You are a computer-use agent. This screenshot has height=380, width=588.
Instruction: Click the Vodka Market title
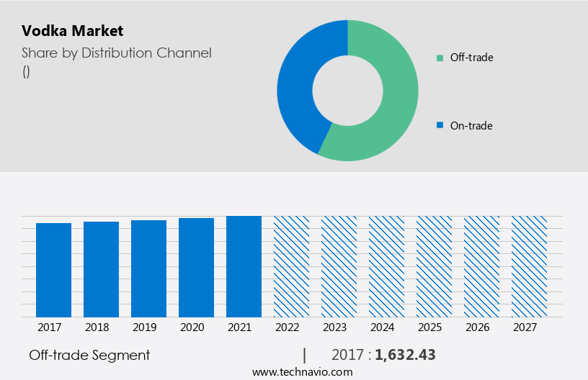point(72,31)
